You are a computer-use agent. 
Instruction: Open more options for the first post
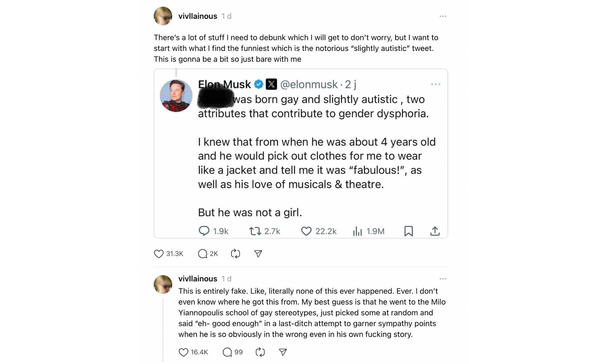[443, 16]
